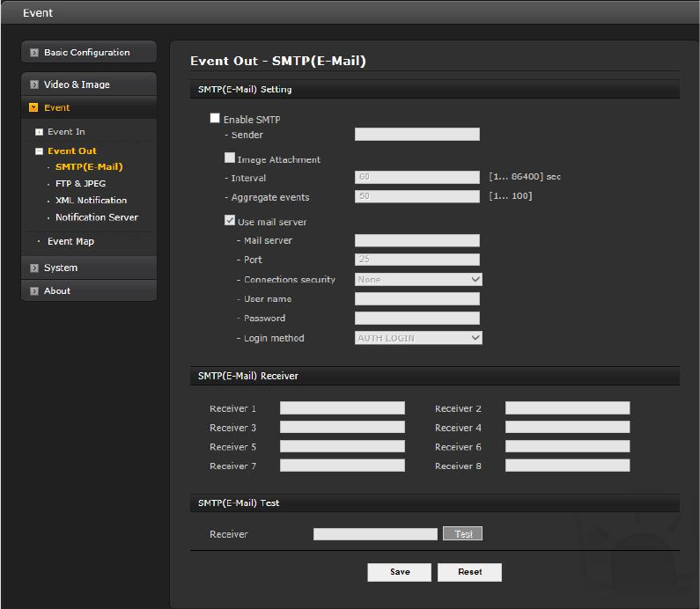Focus the Receiver 1 input field
Image resolution: width=700 pixels, height=609 pixels.
click(x=342, y=408)
